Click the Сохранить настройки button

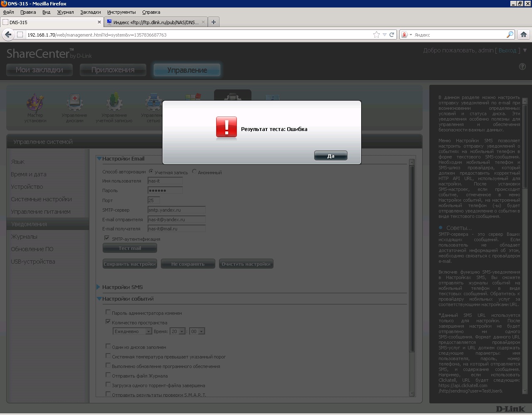[x=130, y=264]
